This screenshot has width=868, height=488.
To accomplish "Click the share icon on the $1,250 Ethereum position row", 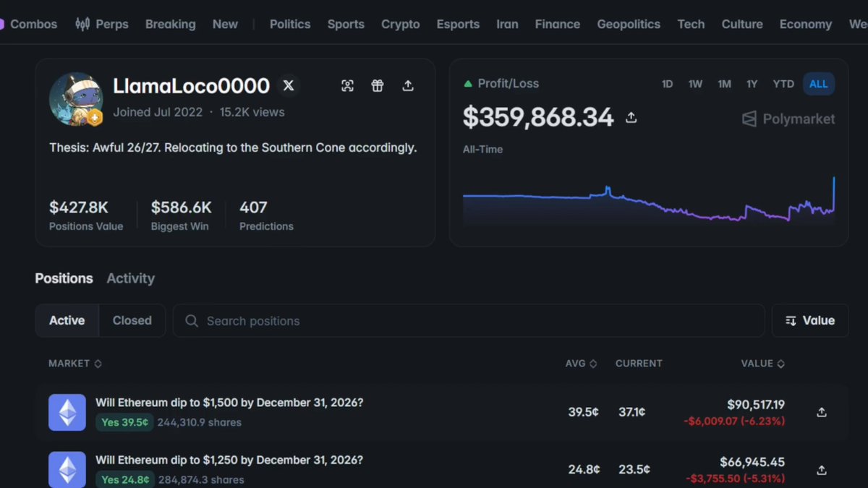I will tap(822, 470).
